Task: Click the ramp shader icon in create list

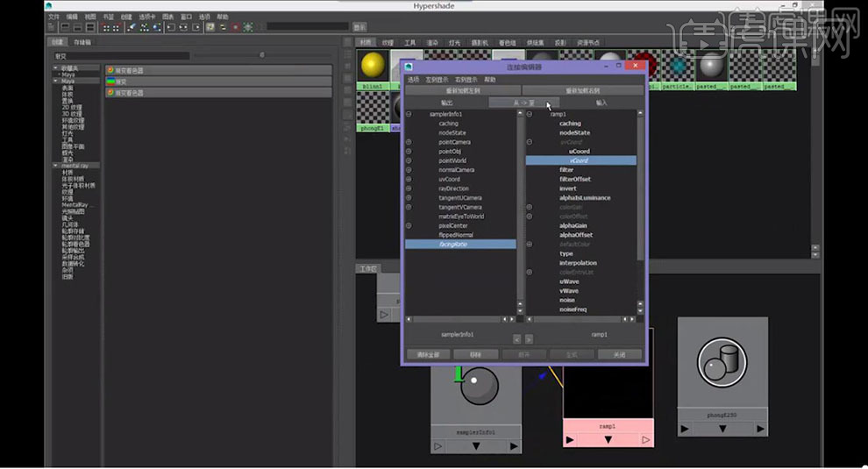Action: (110, 82)
